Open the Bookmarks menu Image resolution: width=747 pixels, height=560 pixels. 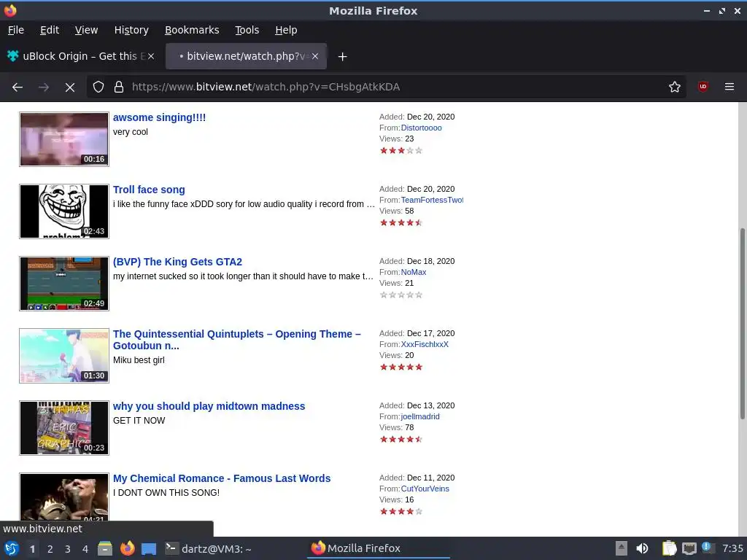click(192, 30)
